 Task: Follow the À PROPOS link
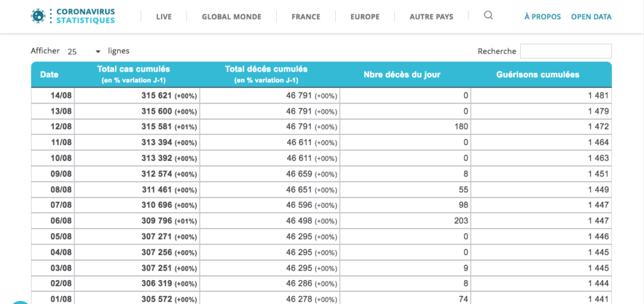point(543,17)
